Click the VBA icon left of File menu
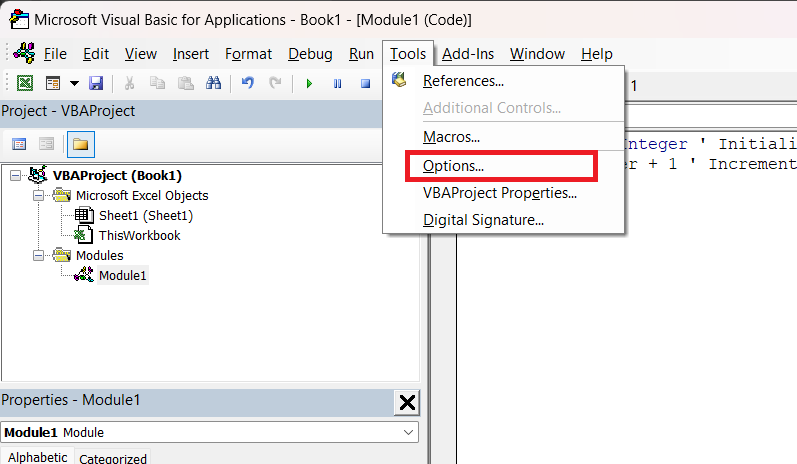This screenshot has height=464, width=797. point(24,53)
